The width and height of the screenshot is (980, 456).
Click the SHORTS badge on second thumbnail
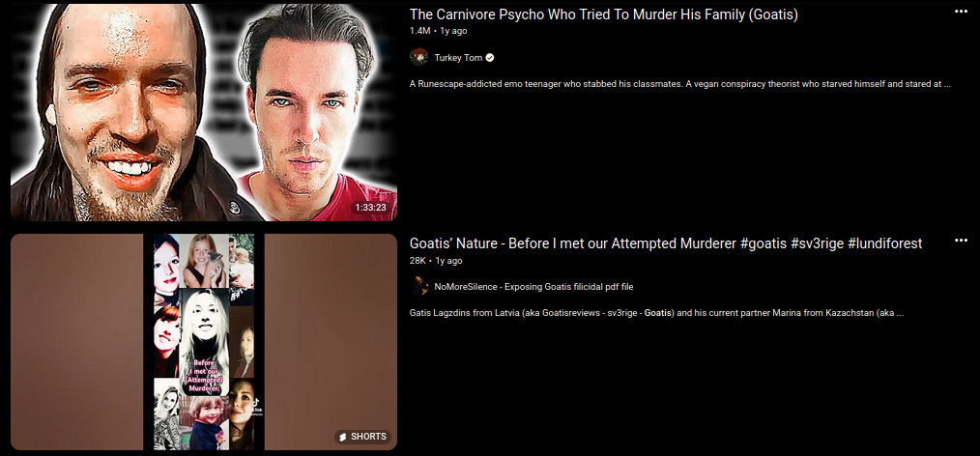point(363,437)
